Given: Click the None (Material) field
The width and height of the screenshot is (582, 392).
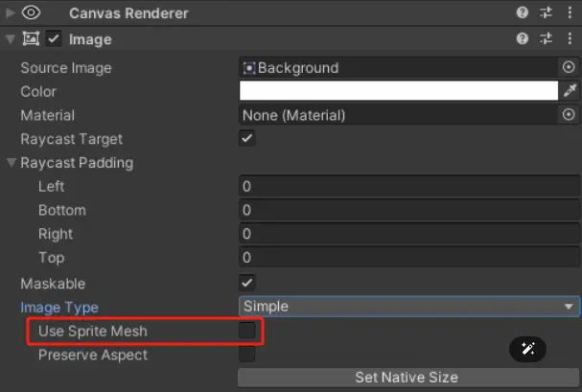Looking at the screenshot, I should (x=399, y=115).
